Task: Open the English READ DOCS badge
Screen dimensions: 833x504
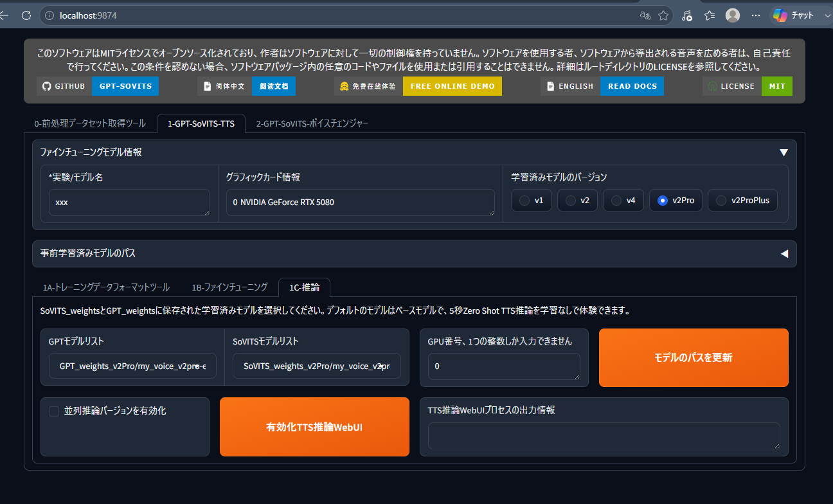Action: 602,86
